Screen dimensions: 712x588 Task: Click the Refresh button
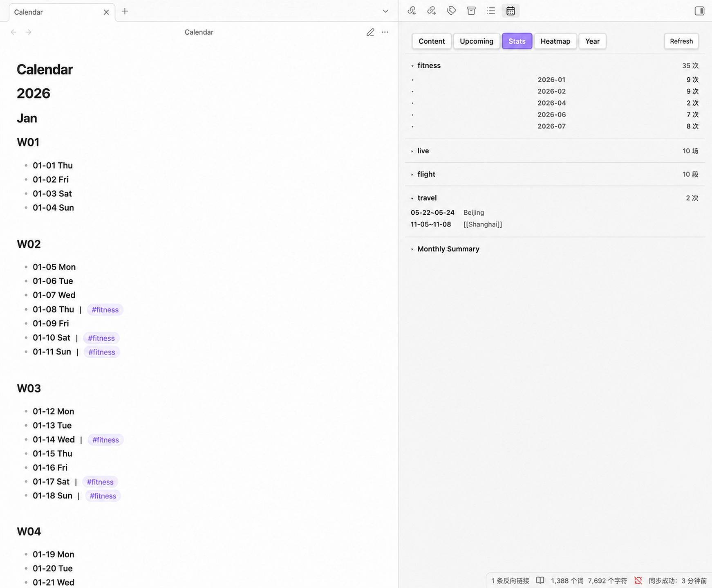click(x=681, y=41)
